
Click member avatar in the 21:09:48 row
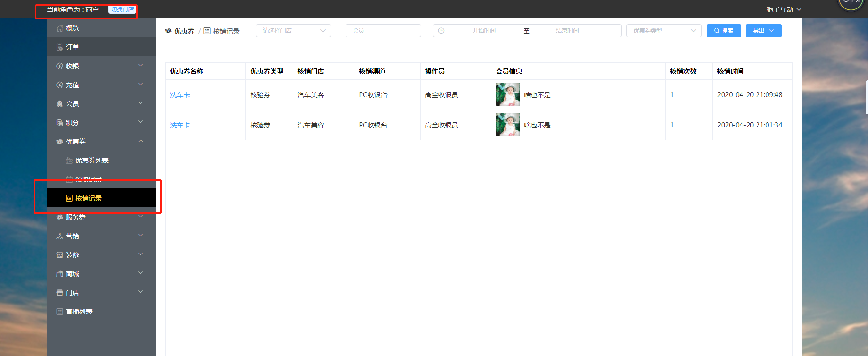click(508, 94)
